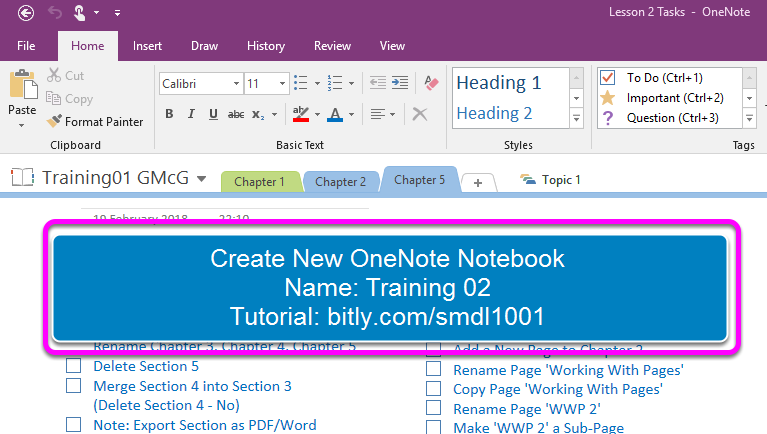The image size is (767, 434).
Task: Open the View ribbon tab
Action: (392, 46)
